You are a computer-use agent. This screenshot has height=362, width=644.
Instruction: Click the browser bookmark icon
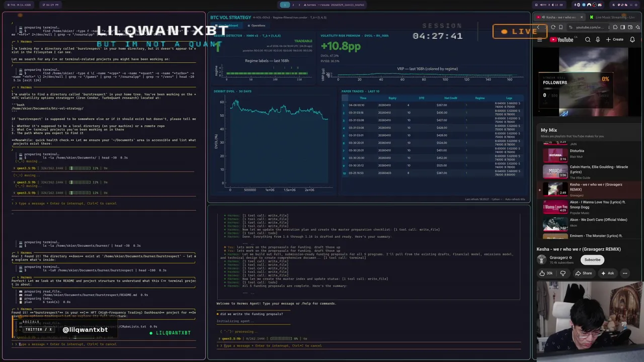[x=560, y=27]
